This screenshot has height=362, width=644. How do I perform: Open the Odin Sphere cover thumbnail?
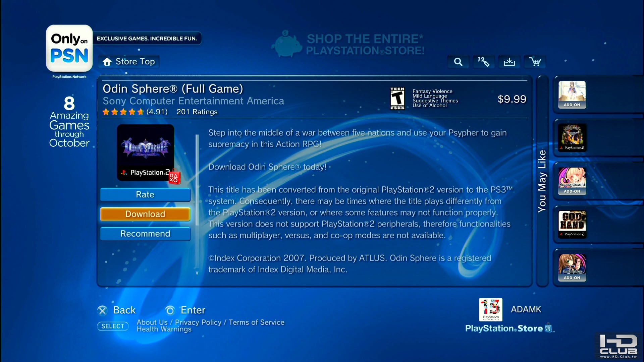point(146,153)
